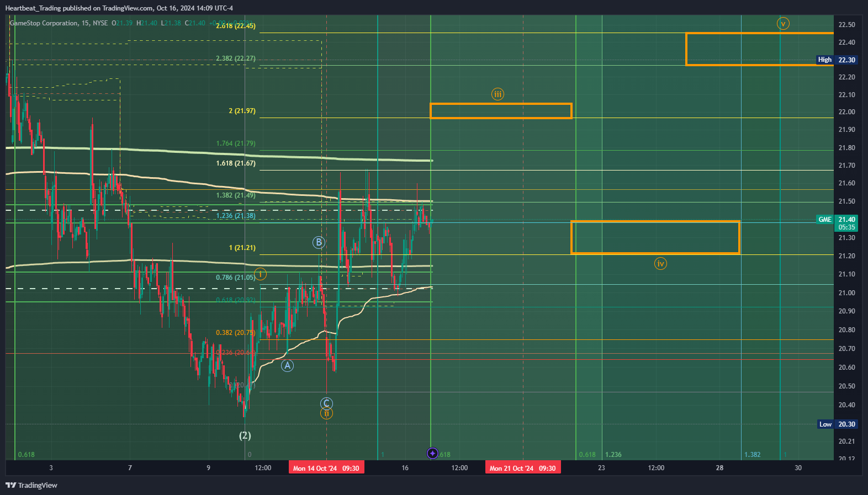Click the 28 date on the time axis
This screenshot has height=495, width=868.
coord(719,468)
